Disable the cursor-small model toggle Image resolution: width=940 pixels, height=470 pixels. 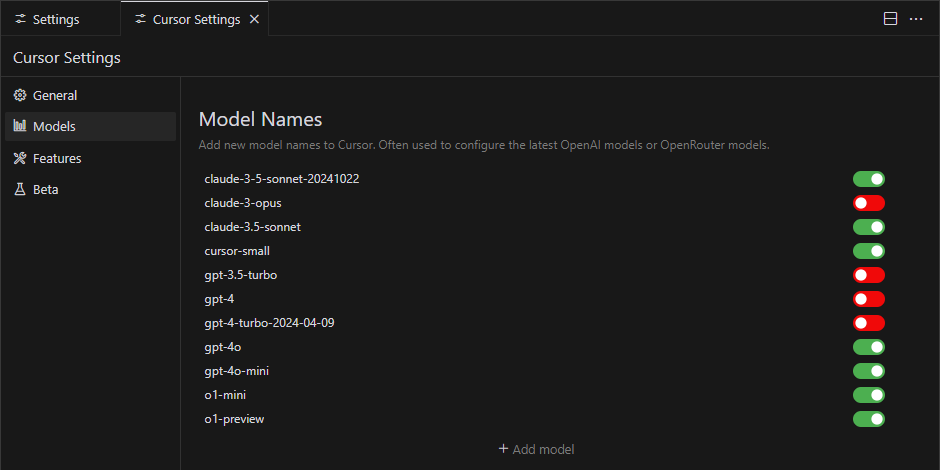click(869, 251)
